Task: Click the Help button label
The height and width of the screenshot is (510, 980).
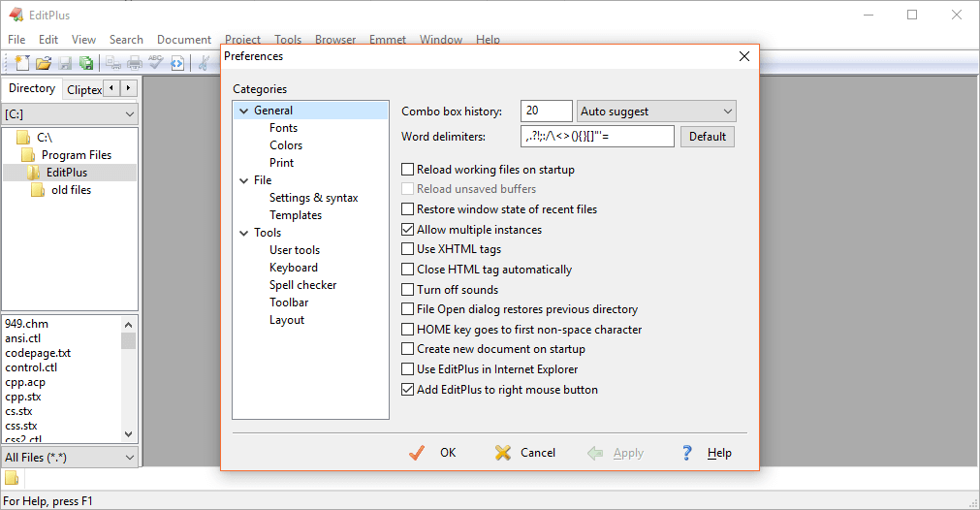Action: coord(719,453)
